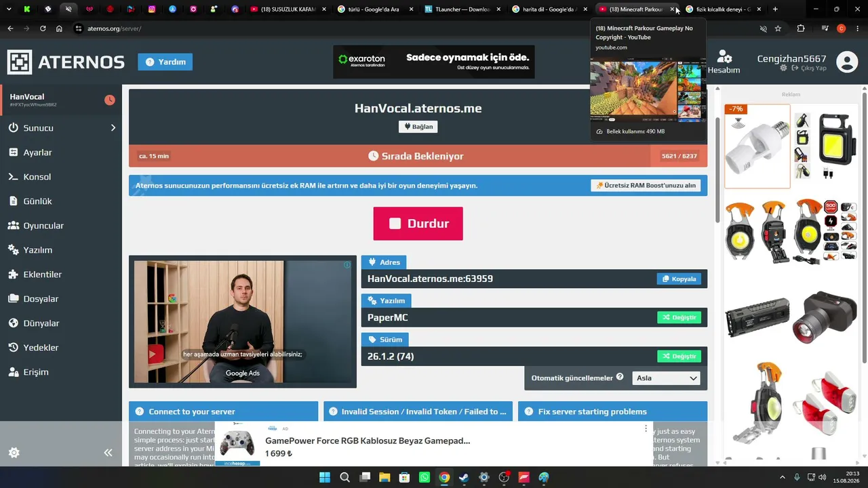
Task: Click the Oyuncular people icon in sidebar
Action: coord(14,226)
